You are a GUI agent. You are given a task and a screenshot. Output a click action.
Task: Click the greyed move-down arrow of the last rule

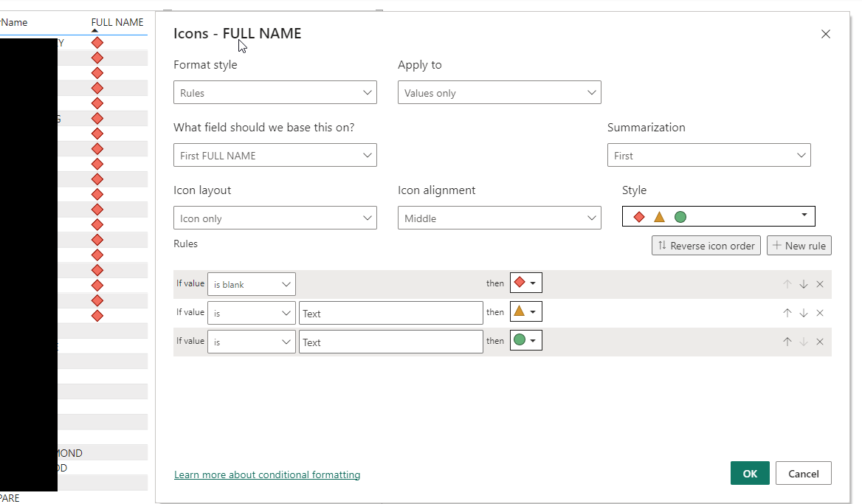(803, 342)
